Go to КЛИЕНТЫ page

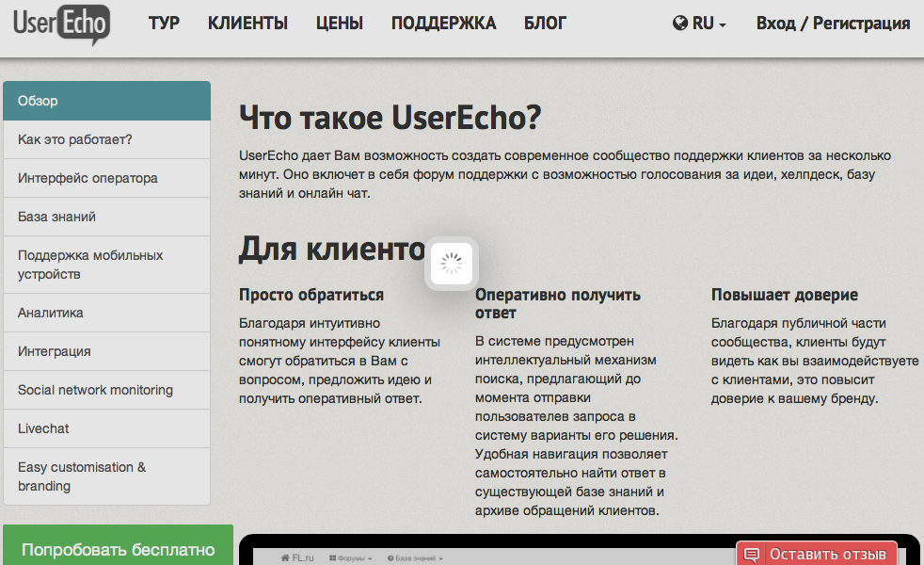coord(247,23)
